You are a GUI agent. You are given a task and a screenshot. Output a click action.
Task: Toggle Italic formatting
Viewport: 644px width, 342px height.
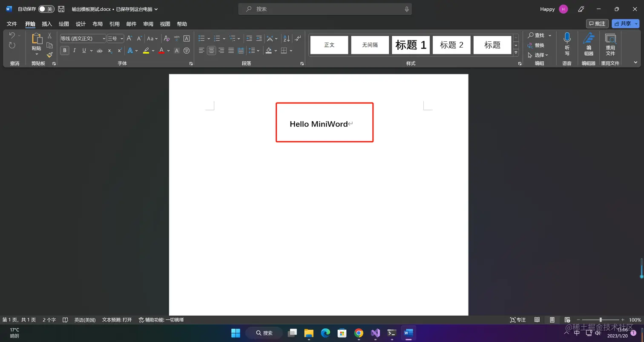(x=75, y=51)
